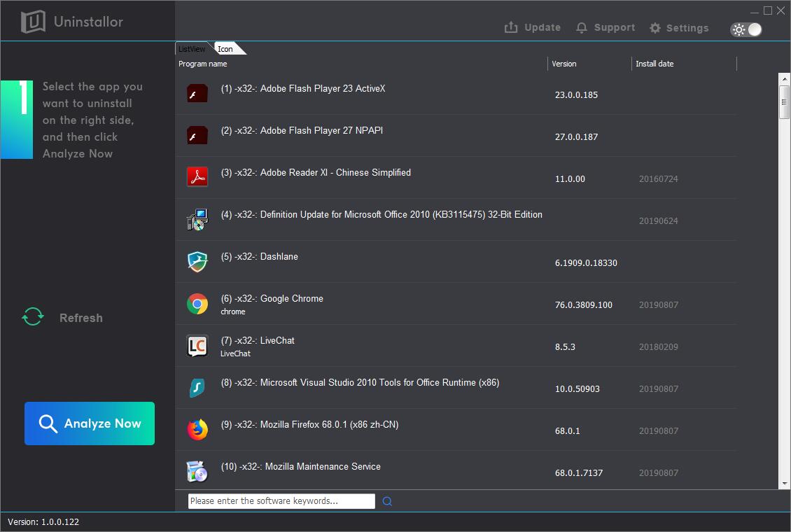
Task: Click the Mozilla Firefox icon
Action: click(197, 430)
